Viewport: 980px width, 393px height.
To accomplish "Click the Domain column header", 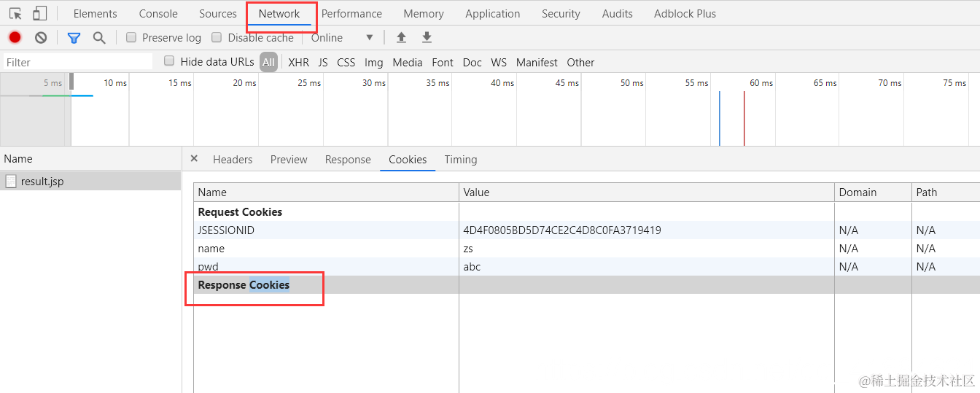I will tap(873, 192).
